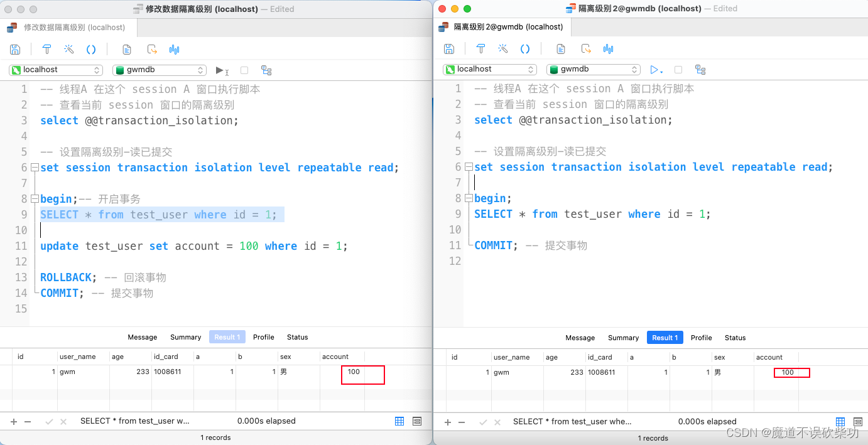Open gwmdb database dropdown, left window
The width and height of the screenshot is (868, 445).
tap(160, 70)
